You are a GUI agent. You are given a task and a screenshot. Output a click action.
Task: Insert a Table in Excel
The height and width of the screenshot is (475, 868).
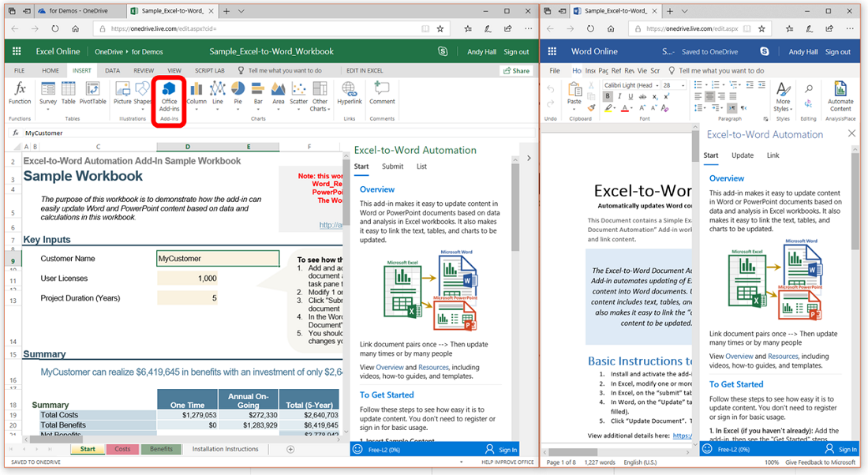68,94
